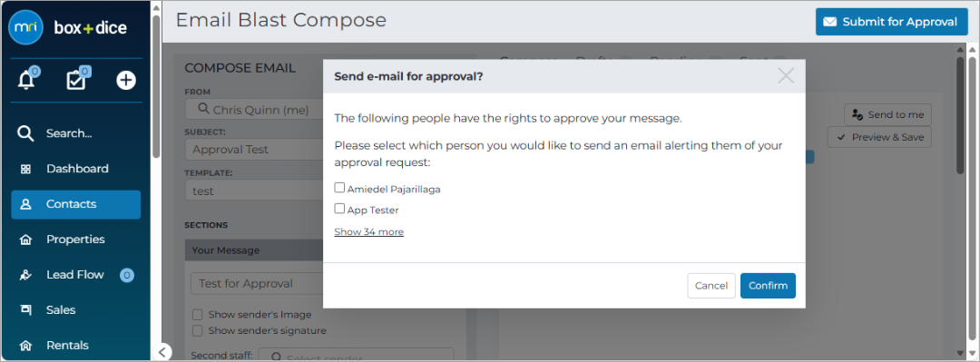Open the Sales icon in sidebar

click(x=25, y=310)
